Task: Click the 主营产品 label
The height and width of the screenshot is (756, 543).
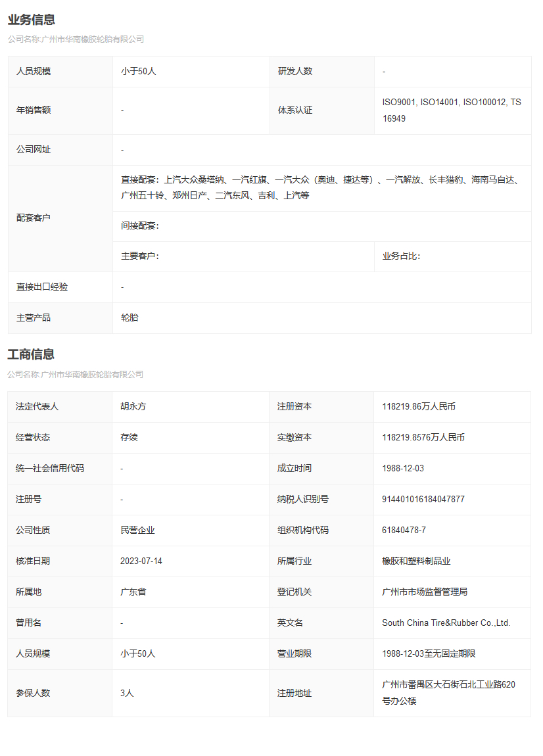Action: [x=34, y=318]
